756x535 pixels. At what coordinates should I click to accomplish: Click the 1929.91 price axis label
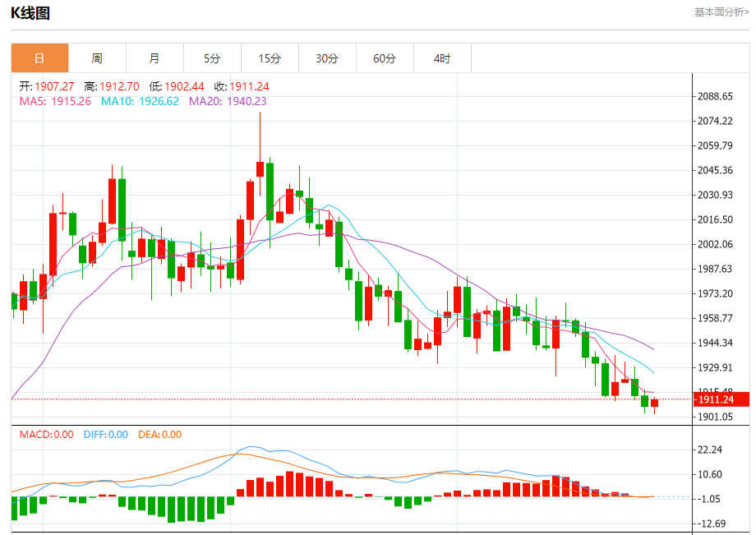click(x=715, y=367)
